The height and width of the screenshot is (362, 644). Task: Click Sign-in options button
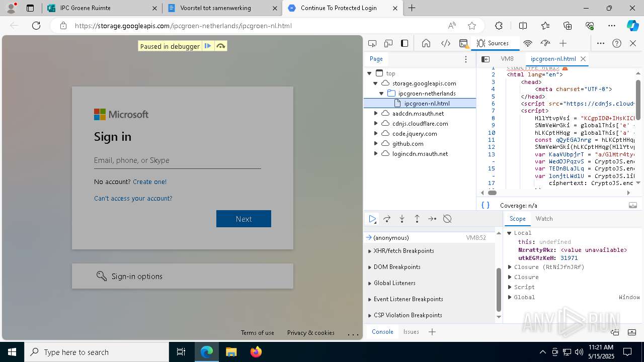tap(183, 276)
